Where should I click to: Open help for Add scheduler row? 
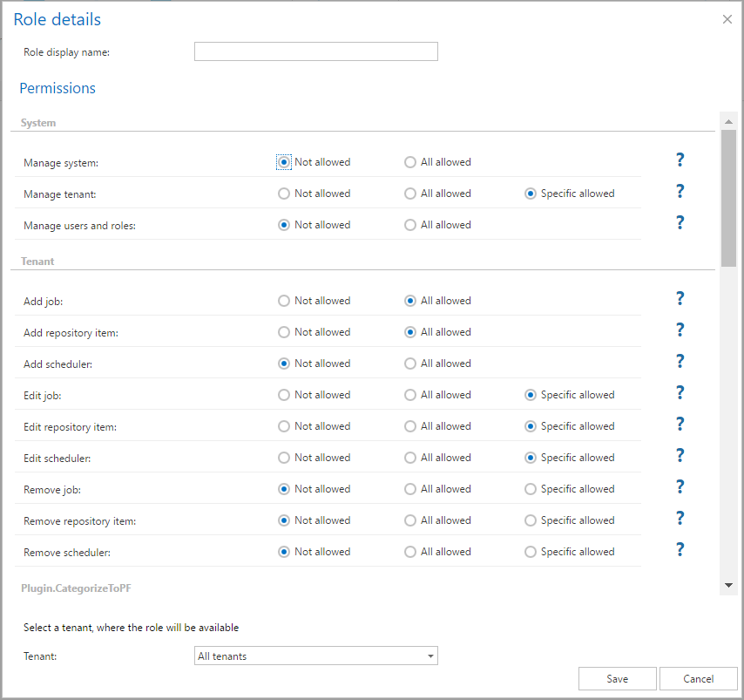(x=680, y=361)
